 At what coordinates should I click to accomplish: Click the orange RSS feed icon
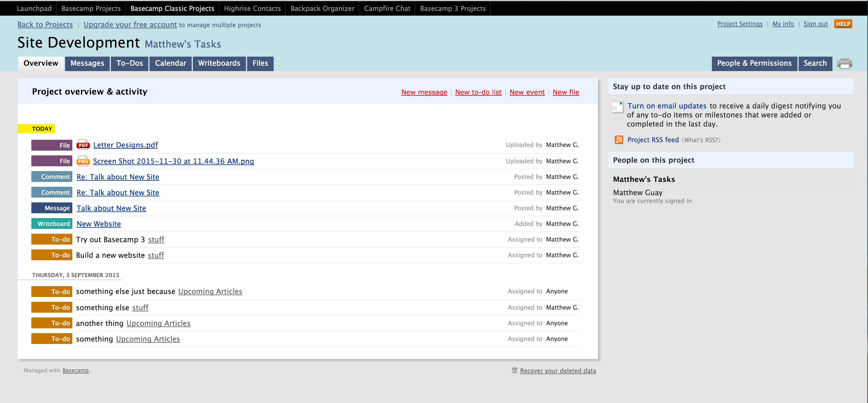(x=619, y=140)
